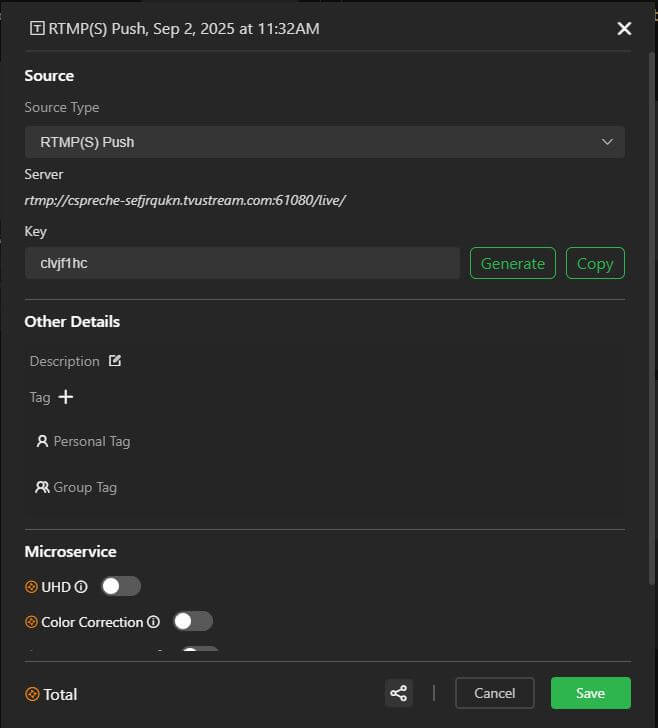Click the Group Tag people icon
The image size is (658, 728).
tap(42, 487)
